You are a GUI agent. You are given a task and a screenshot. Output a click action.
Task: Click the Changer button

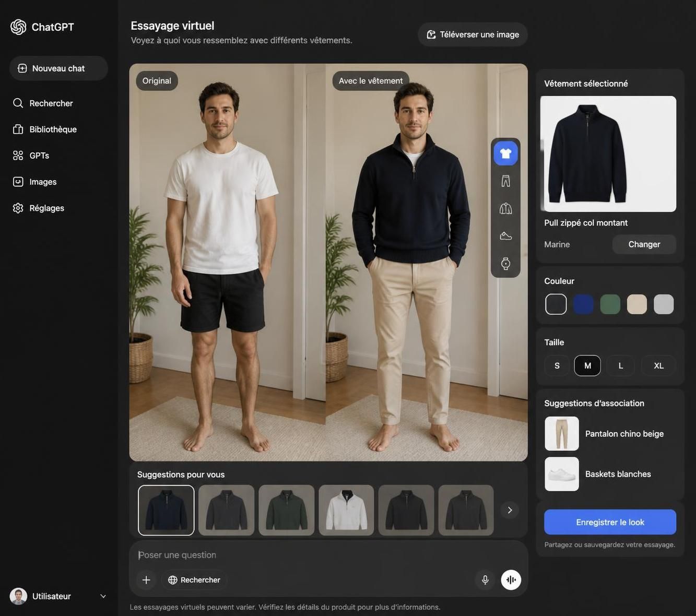pyautogui.click(x=644, y=244)
